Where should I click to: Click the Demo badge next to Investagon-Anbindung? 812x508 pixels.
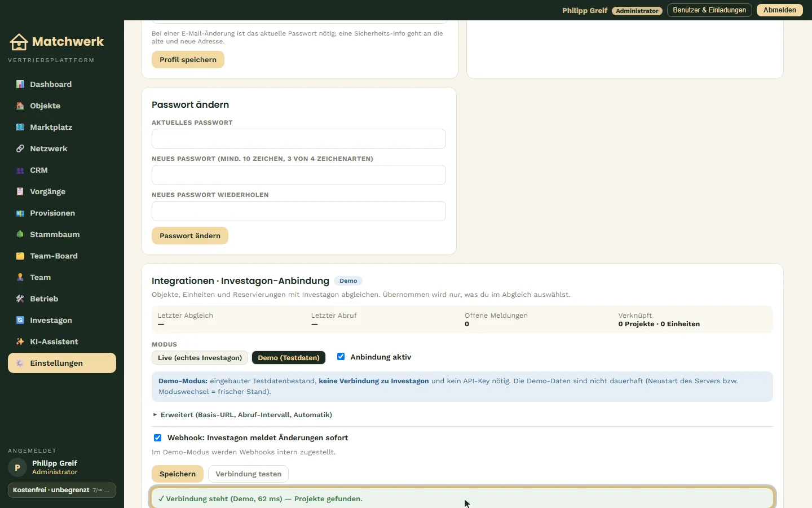348,281
